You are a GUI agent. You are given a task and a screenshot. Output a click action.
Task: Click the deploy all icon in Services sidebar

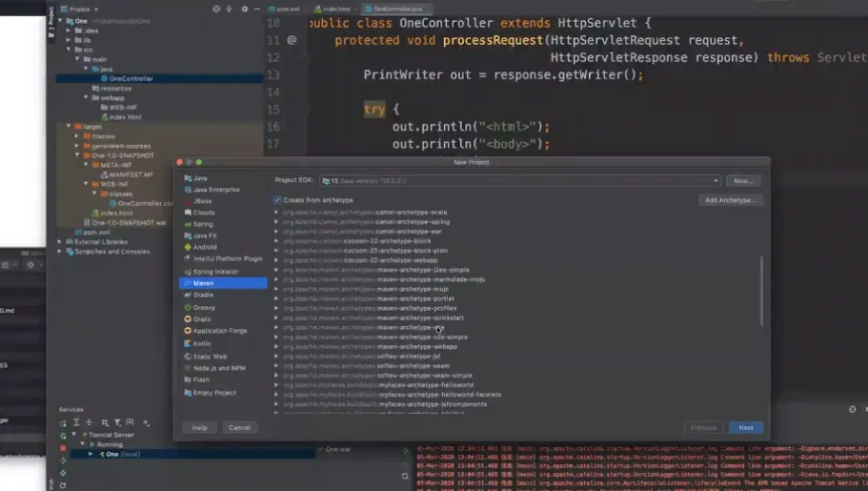click(x=63, y=460)
